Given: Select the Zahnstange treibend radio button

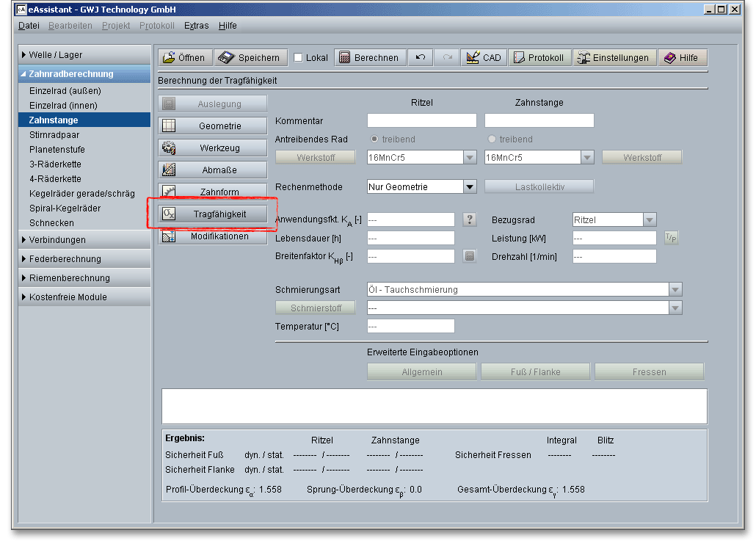Looking at the screenshot, I should [492, 139].
